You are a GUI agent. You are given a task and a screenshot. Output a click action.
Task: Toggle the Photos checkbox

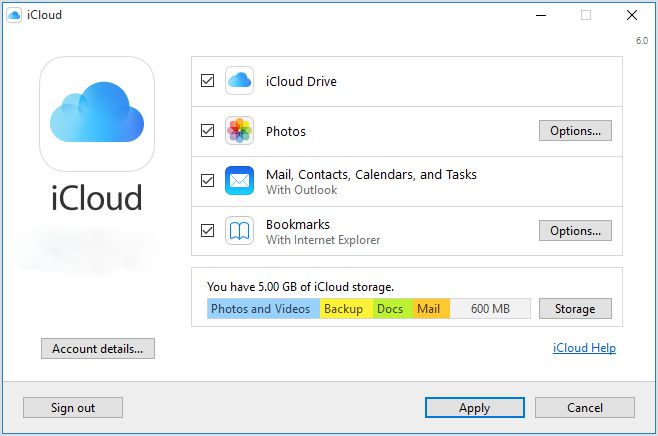pos(208,131)
